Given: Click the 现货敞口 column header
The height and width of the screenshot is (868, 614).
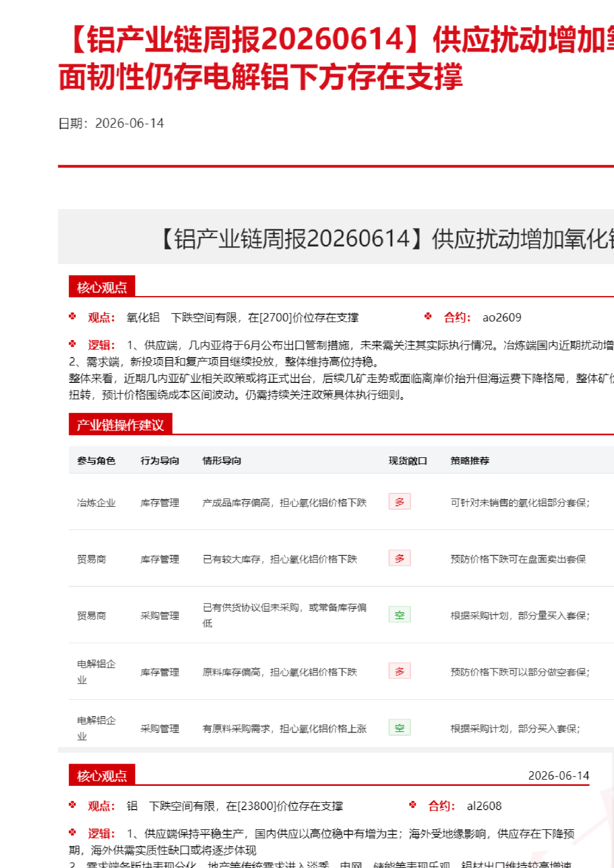Looking at the screenshot, I should coord(408,460).
